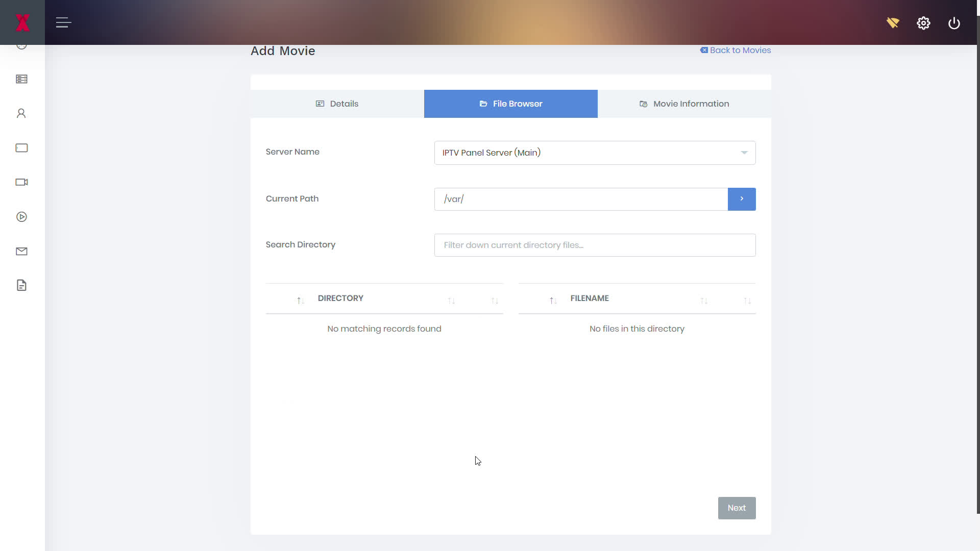Sort the DIRECTORY column header
980x551 pixels.
(x=340, y=298)
